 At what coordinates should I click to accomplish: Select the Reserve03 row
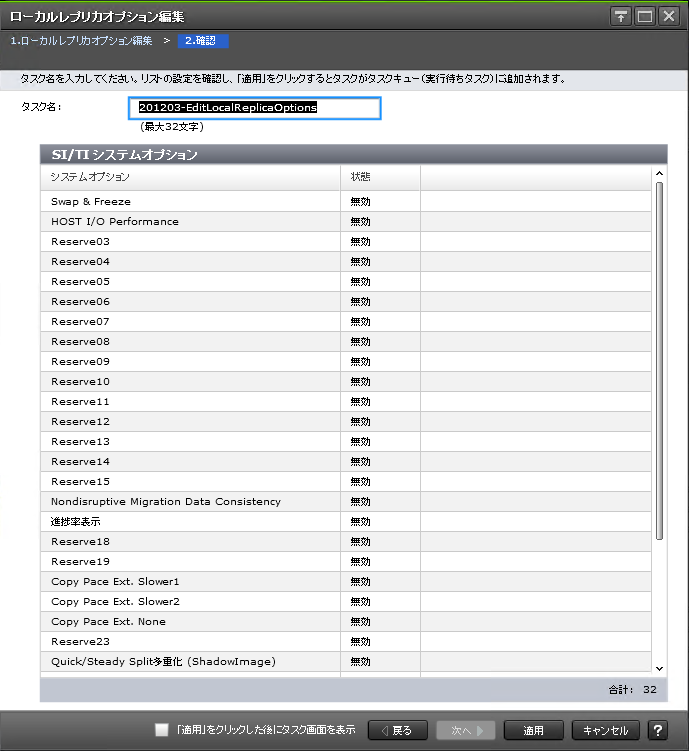click(x=346, y=242)
